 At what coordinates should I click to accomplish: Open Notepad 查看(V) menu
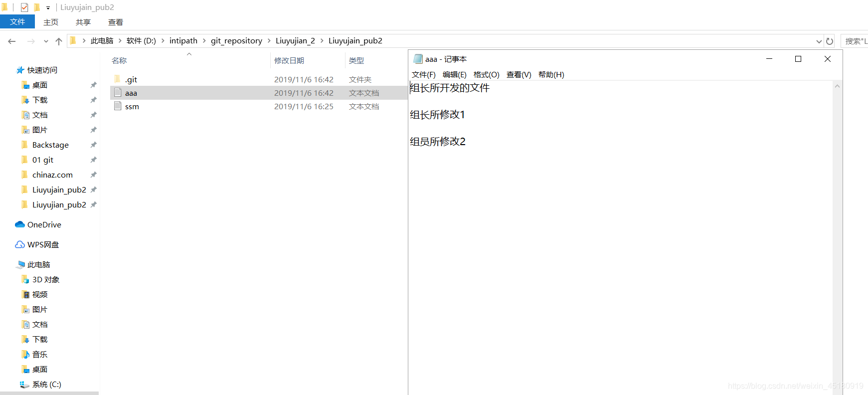click(519, 75)
